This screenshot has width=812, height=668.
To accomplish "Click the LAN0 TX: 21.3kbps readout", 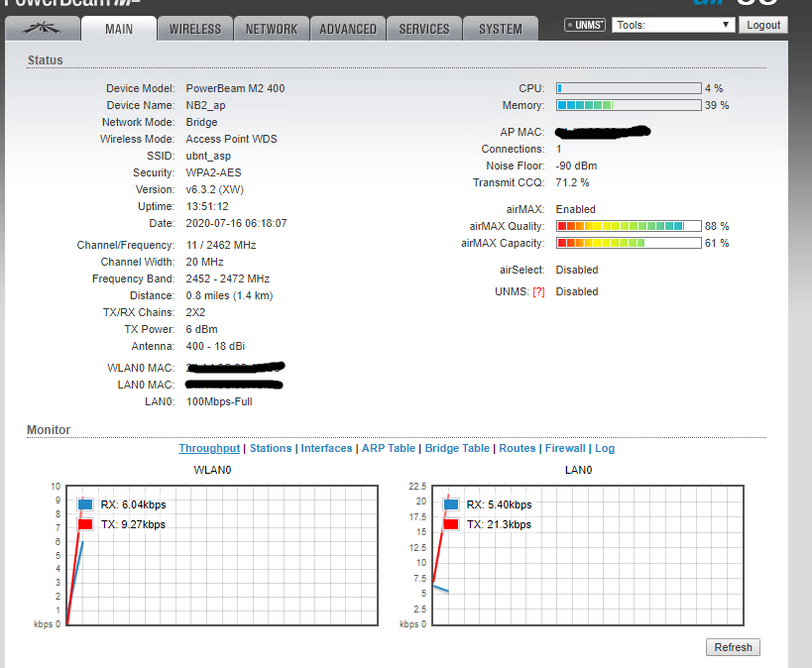I will [x=499, y=524].
